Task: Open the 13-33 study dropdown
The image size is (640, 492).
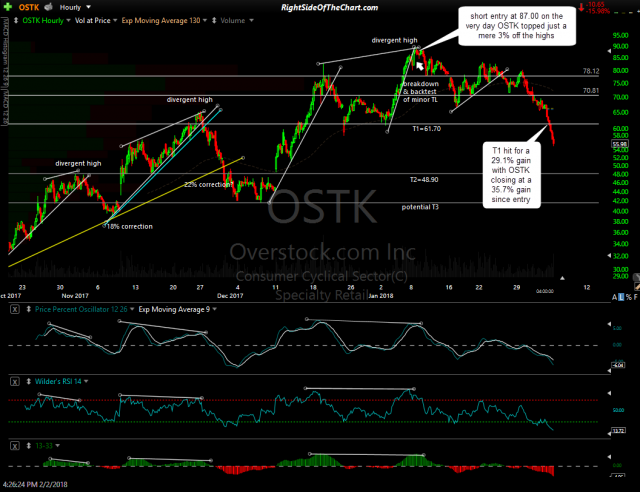Action: pyautogui.click(x=57, y=446)
